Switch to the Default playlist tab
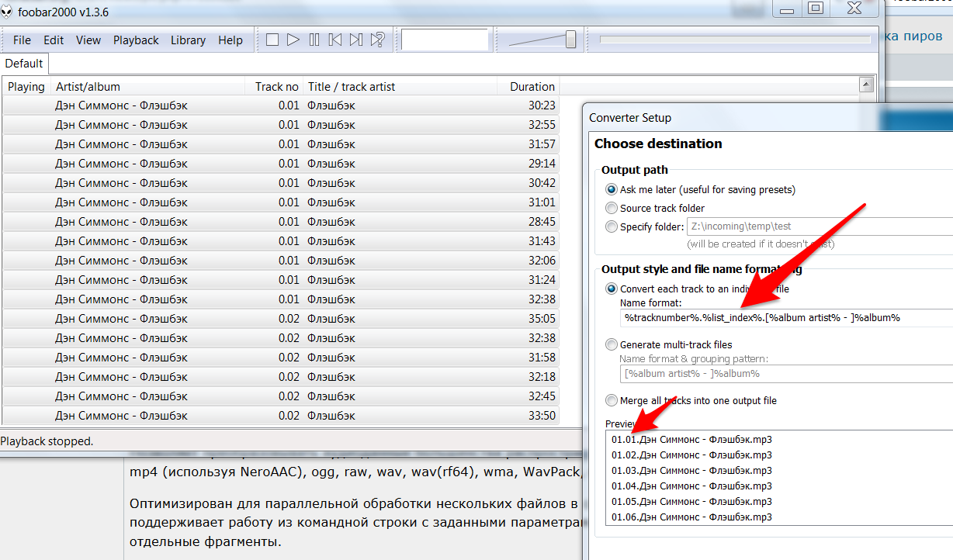The height and width of the screenshot is (560, 953). tap(24, 64)
